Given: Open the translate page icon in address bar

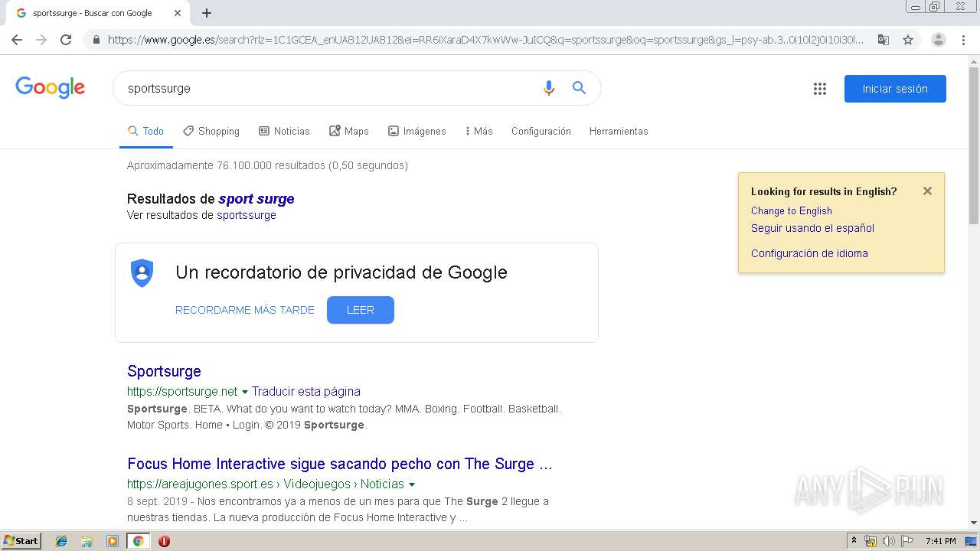Looking at the screenshot, I should (884, 40).
